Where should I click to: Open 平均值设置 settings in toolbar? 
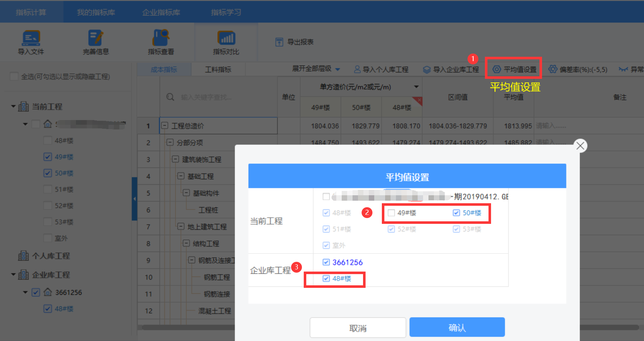click(x=514, y=69)
